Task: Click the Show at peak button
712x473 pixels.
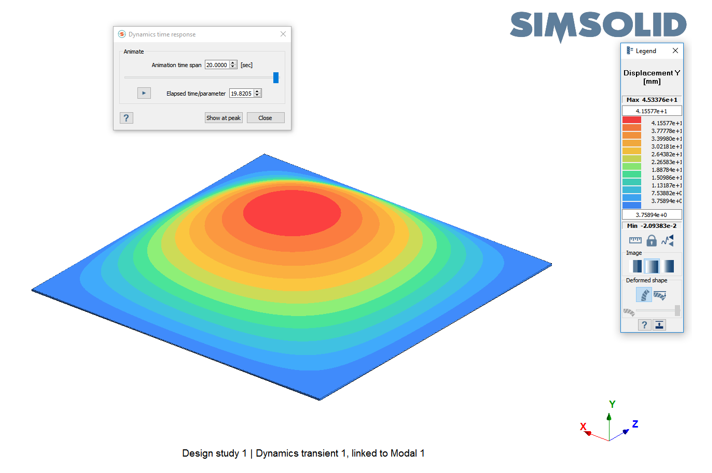Action: click(223, 118)
